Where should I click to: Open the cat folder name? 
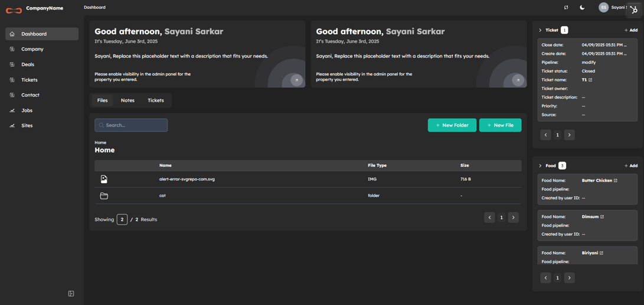[162, 196]
